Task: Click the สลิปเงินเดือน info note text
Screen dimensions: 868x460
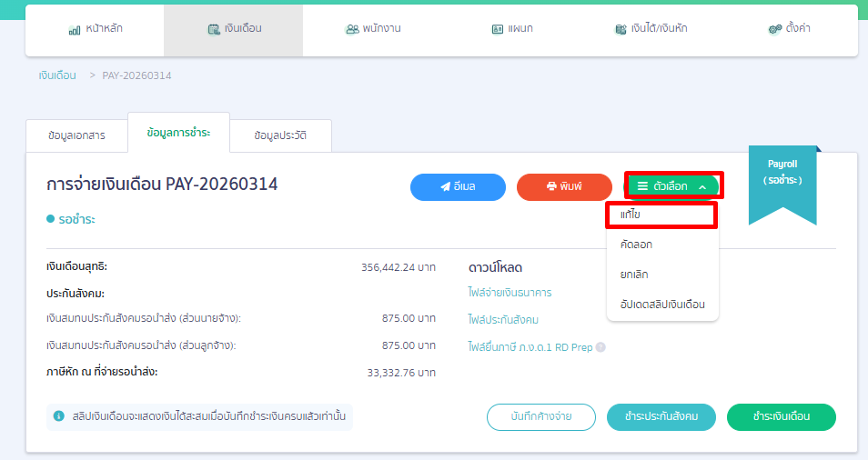Action: pyautogui.click(x=209, y=415)
